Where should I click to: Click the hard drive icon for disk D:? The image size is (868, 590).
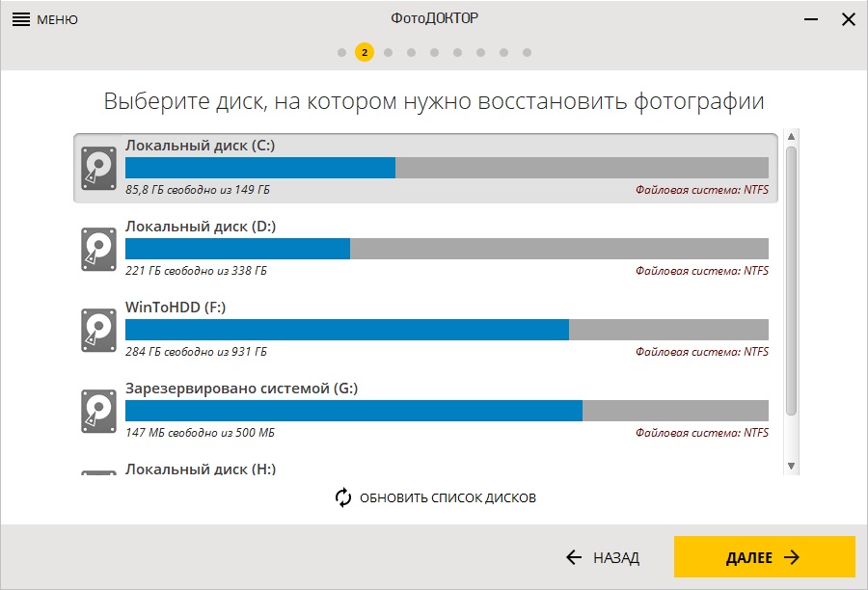(97, 250)
